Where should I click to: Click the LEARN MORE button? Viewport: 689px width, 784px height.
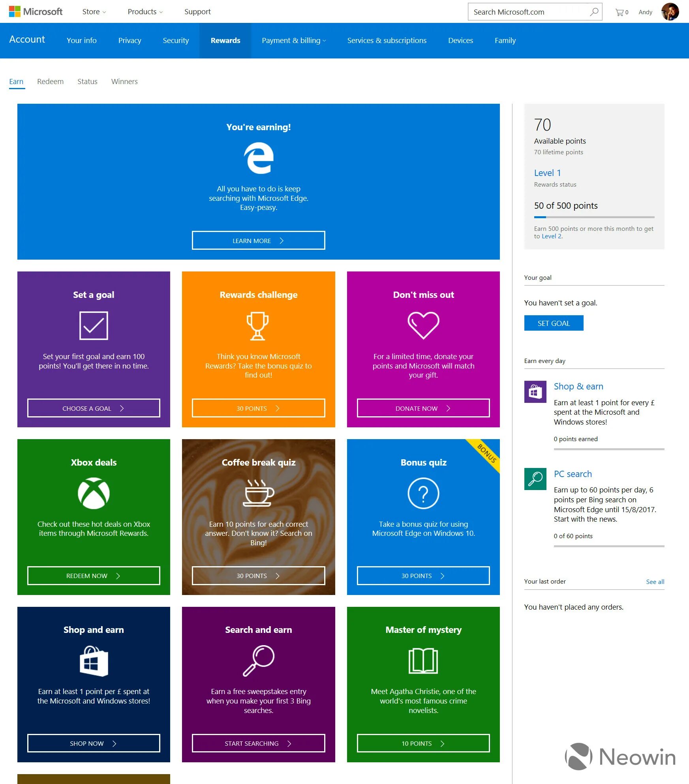(259, 241)
